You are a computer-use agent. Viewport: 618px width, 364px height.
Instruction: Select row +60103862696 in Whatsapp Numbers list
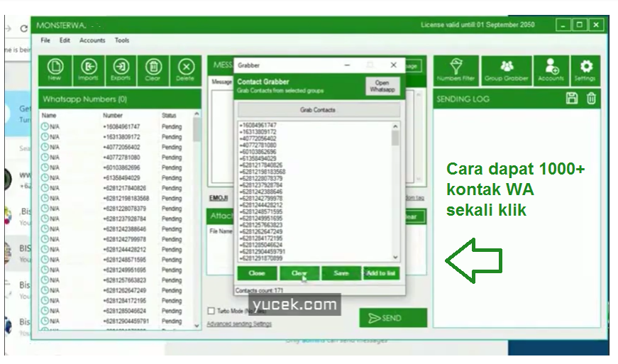(x=116, y=168)
